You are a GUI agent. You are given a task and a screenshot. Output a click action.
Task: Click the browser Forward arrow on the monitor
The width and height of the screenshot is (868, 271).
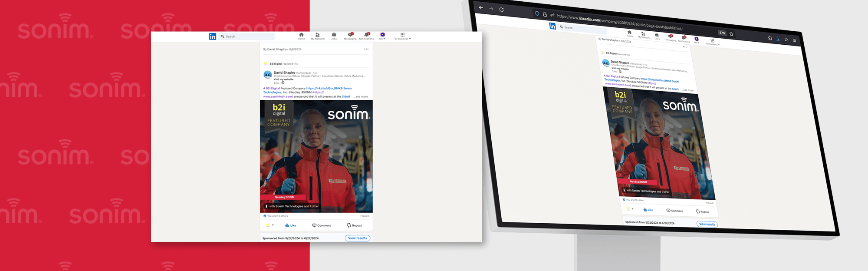[x=491, y=8]
